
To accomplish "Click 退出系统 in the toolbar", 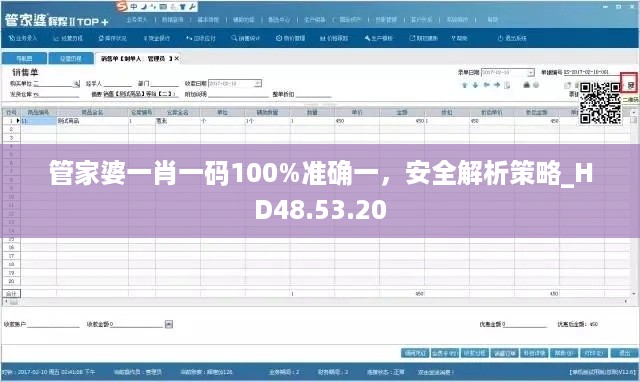I will click(512, 38).
